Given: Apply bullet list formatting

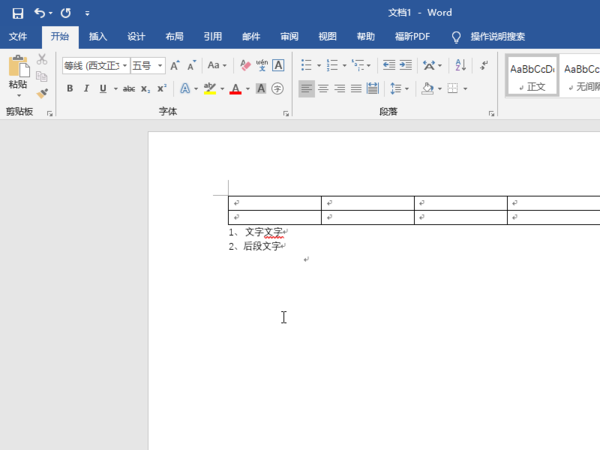Looking at the screenshot, I should (x=306, y=65).
